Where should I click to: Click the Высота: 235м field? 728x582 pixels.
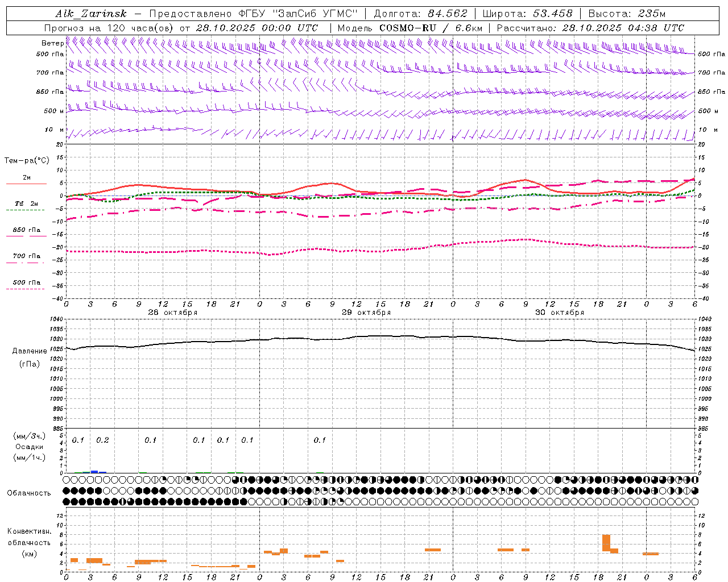[x=627, y=14]
